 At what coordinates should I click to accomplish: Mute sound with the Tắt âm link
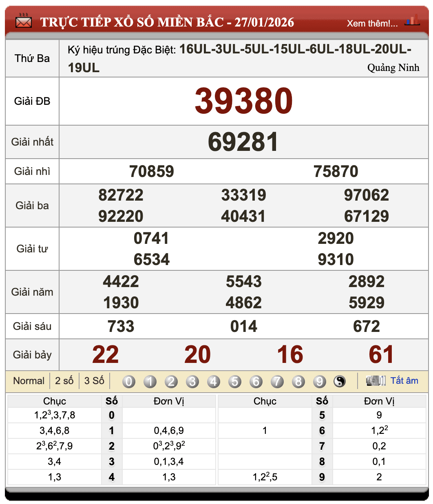coord(404,380)
